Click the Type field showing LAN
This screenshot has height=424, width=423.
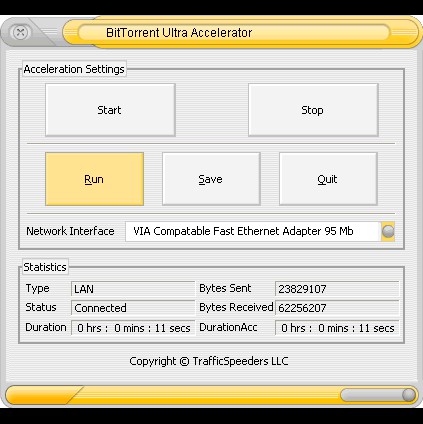(133, 289)
